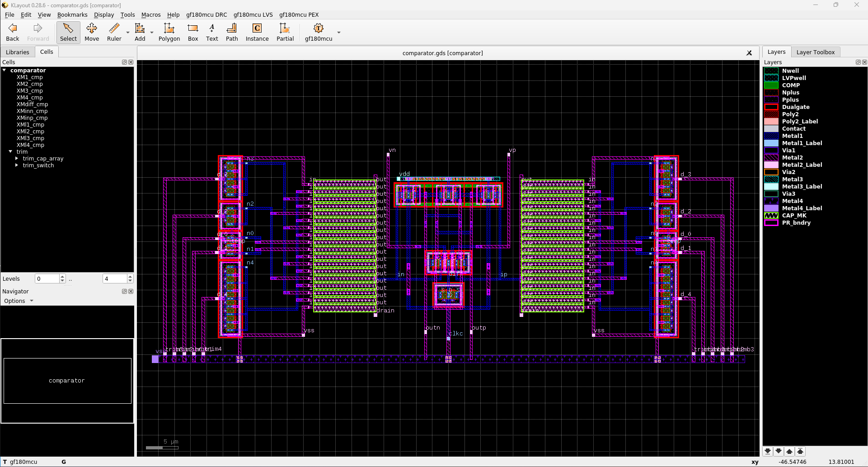Select the Ruler tool

pos(114,32)
